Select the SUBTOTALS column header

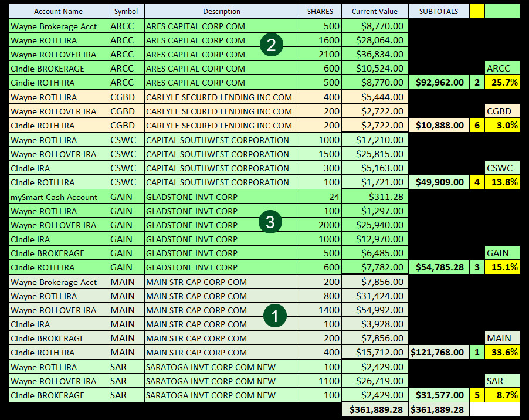tap(439, 11)
